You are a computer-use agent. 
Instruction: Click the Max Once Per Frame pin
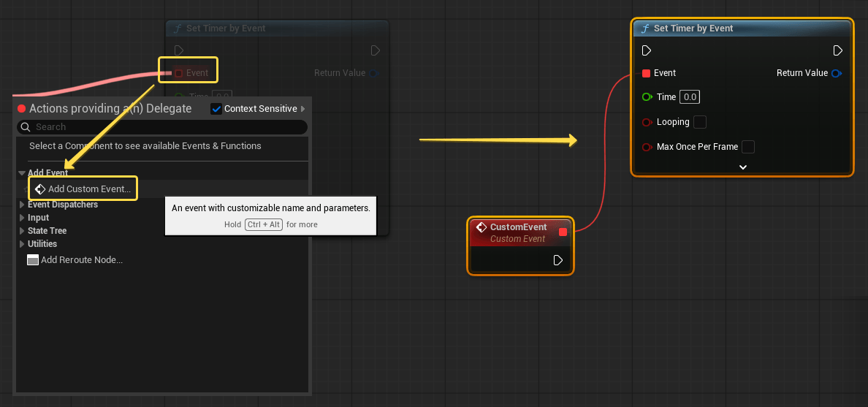point(647,147)
